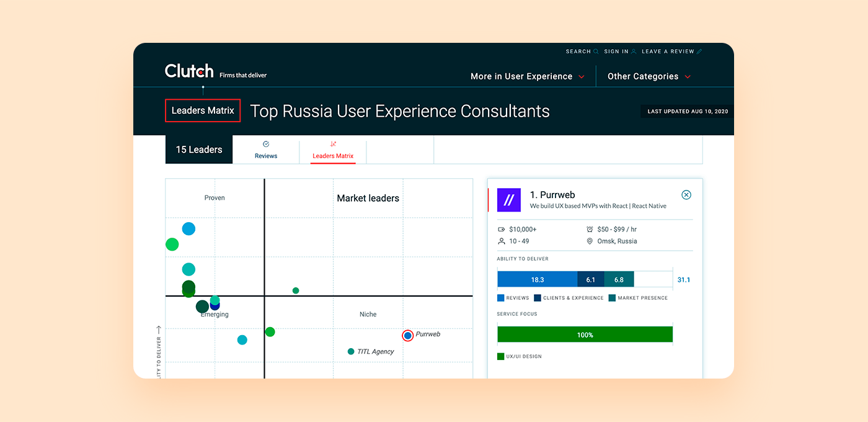Click the Emerging quadrant label
Image resolution: width=868 pixels, height=422 pixels.
(215, 314)
